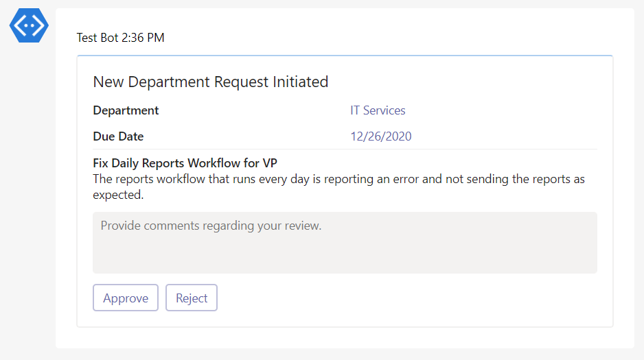Image resolution: width=644 pixels, height=360 pixels.
Task: Click the Test Bot avatar icon
Action: coord(29,25)
